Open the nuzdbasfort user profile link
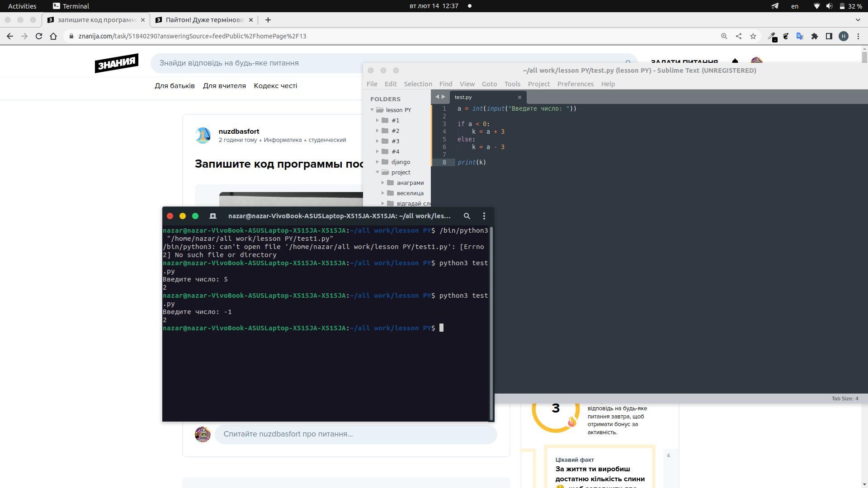Screen dimensions: 868x488 [x=239, y=131]
